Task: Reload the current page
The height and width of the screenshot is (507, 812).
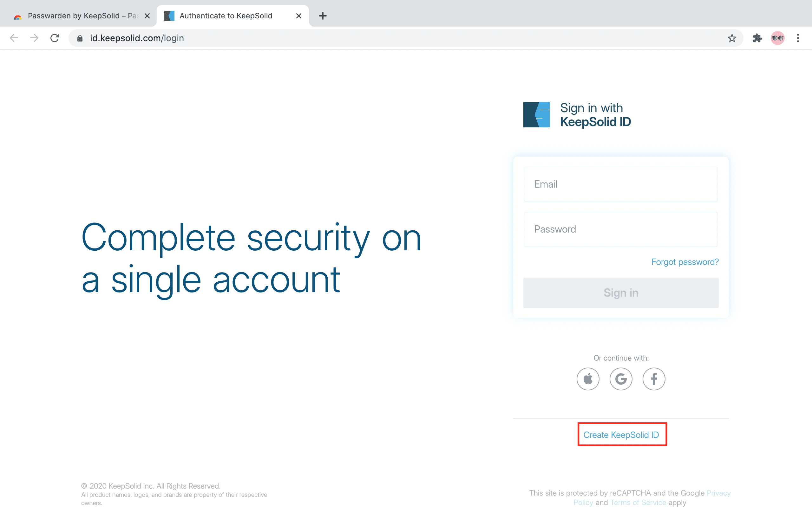Action: (55, 38)
